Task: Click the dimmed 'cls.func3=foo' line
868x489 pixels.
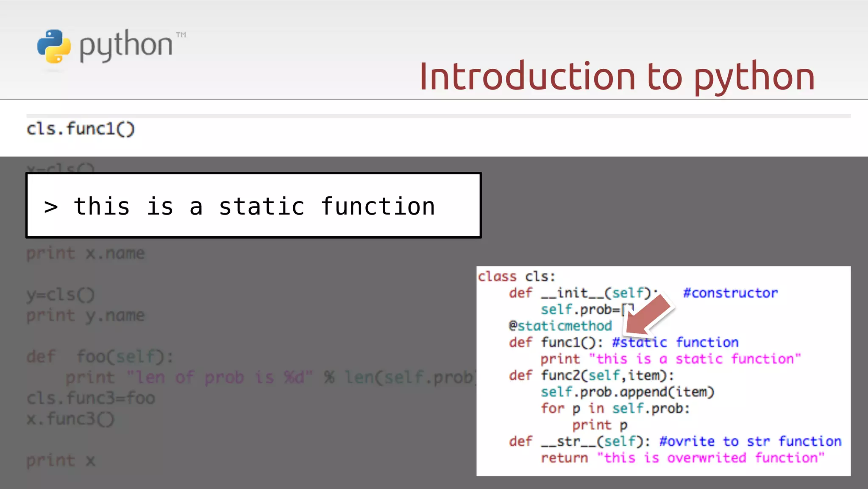Action: (91, 398)
